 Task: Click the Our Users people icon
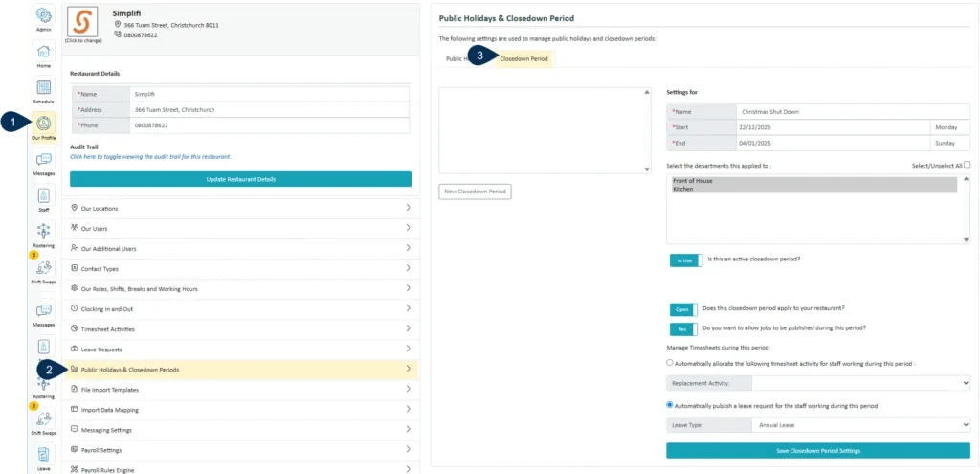[x=75, y=228]
